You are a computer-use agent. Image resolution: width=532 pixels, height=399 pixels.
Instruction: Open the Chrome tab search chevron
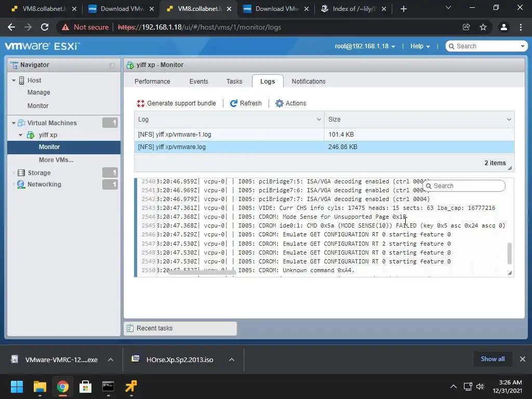click(448, 7)
